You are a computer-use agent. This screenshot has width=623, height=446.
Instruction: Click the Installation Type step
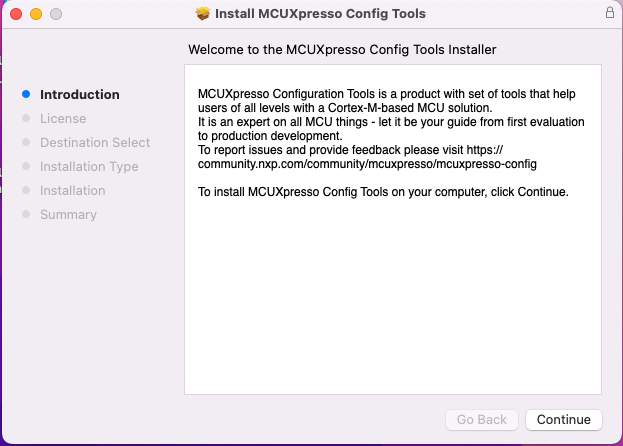(89, 166)
